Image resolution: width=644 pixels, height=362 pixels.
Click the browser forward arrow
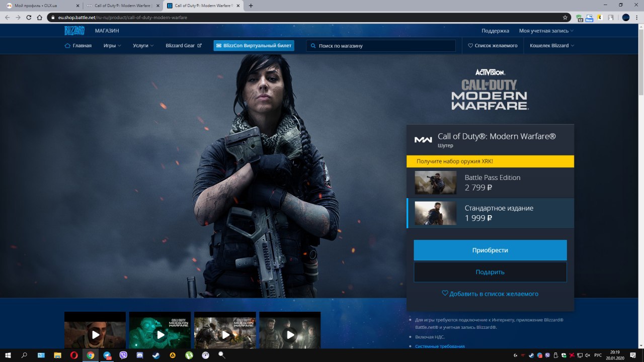point(18,17)
